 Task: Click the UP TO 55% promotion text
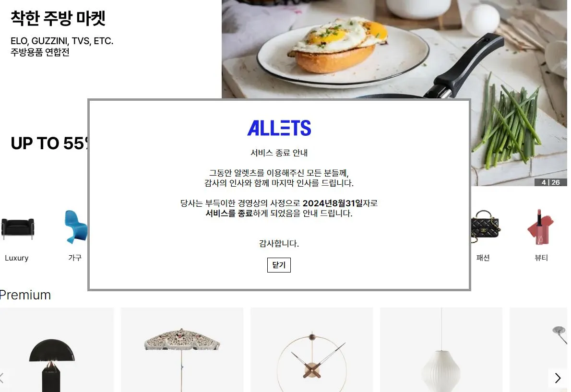pos(50,143)
